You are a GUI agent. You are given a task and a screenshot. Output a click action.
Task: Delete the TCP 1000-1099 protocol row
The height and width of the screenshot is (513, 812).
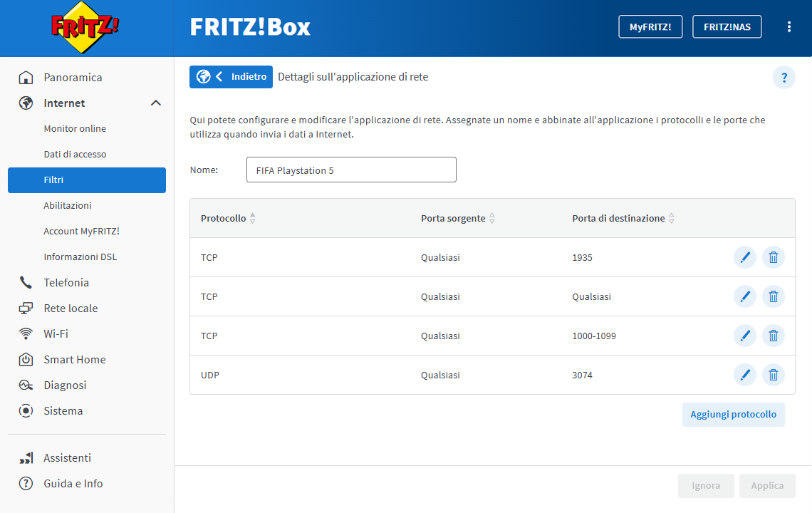click(x=773, y=336)
